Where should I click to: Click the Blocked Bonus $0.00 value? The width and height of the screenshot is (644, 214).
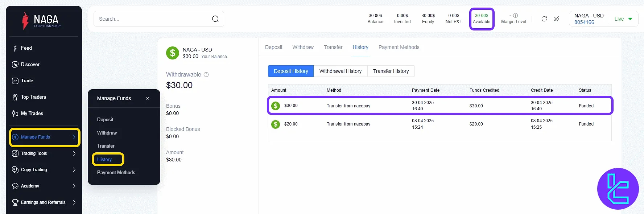(173, 137)
